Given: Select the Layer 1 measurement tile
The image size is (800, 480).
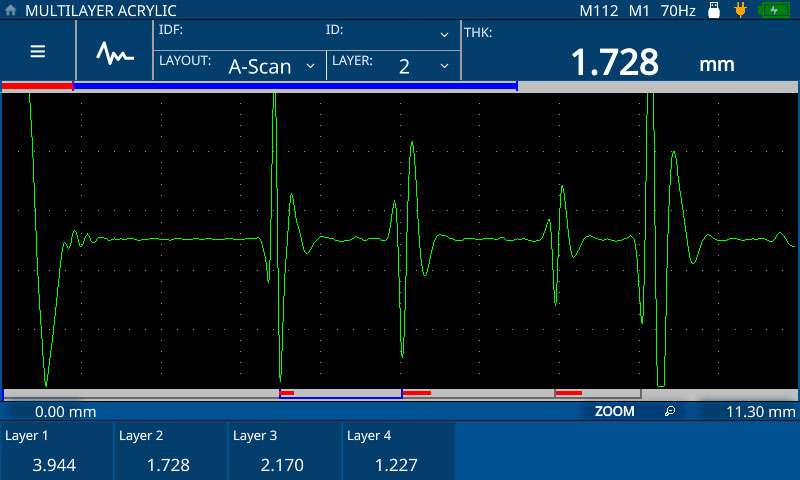Looking at the screenshot, I should click(57, 450).
